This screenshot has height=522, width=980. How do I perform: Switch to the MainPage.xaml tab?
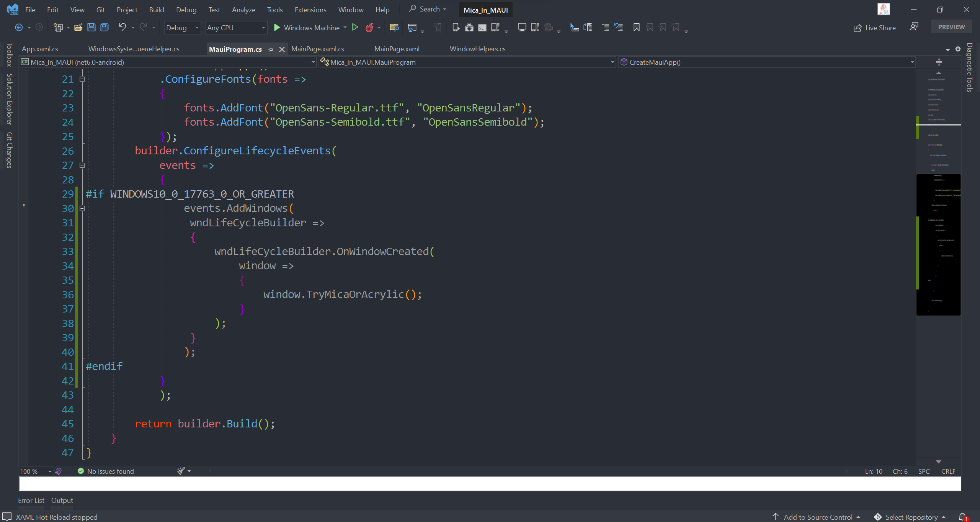click(397, 49)
